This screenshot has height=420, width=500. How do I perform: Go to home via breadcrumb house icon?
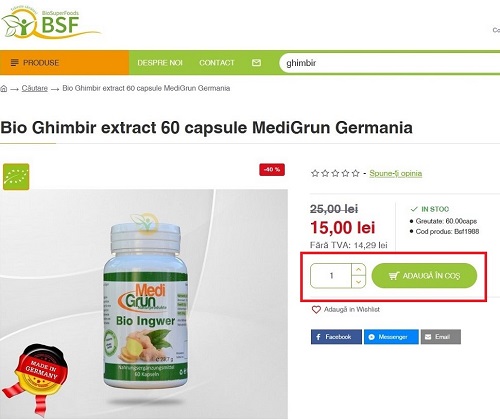click(x=4, y=89)
